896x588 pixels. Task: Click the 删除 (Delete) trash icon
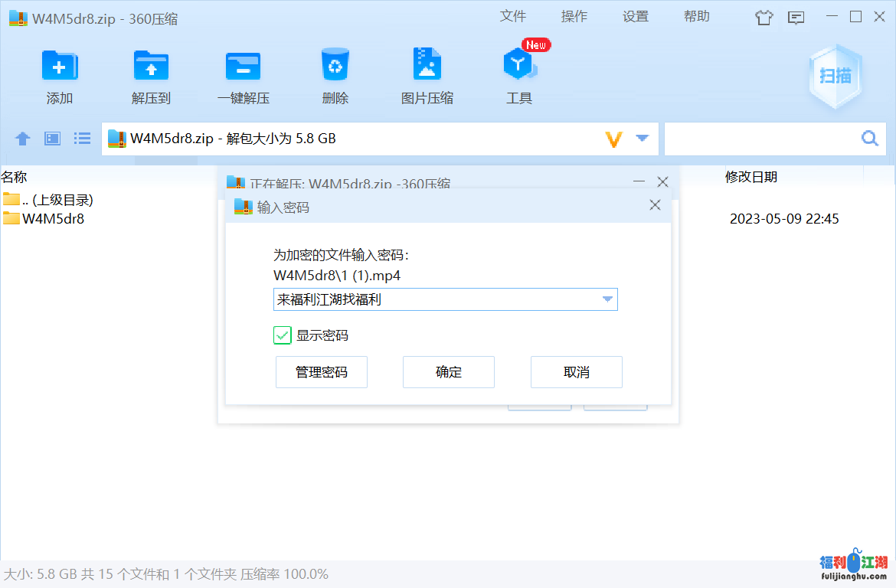335,67
